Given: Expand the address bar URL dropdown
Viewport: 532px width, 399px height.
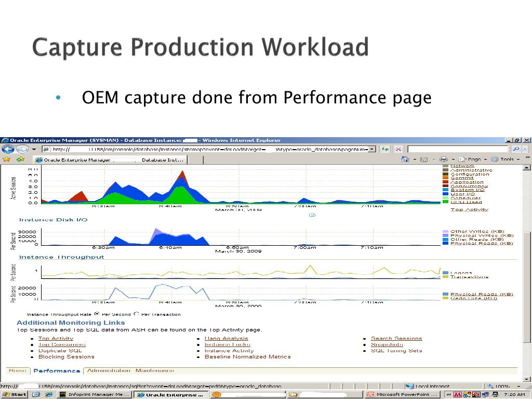Looking at the screenshot, I should (372, 150).
